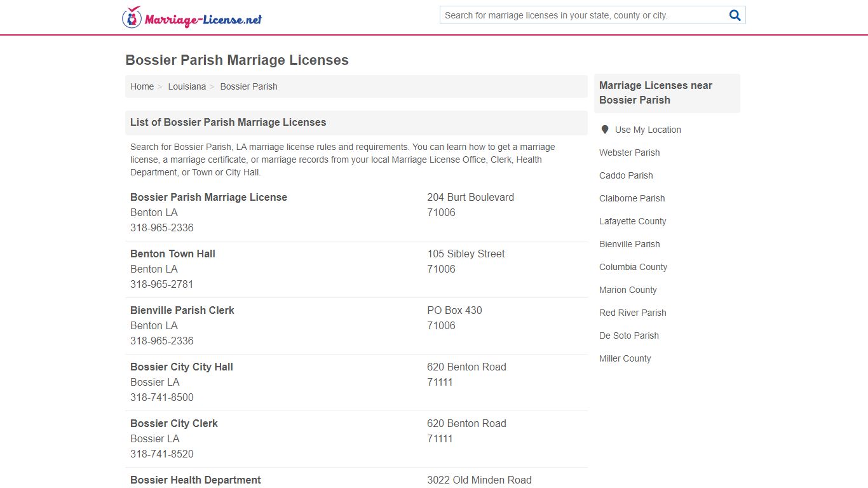Screen dimensions: 868x488
Task: Click address PO Box 430
Action: pyautogui.click(x=454, y=310)
